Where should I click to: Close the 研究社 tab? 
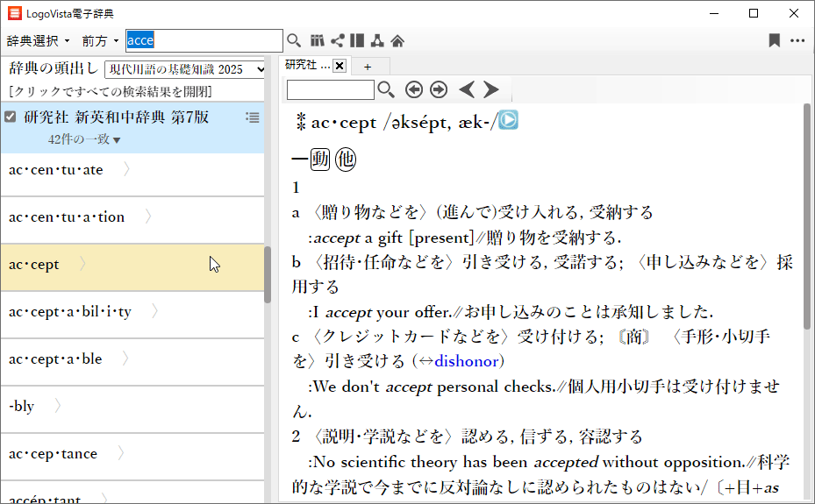point(340,67)
